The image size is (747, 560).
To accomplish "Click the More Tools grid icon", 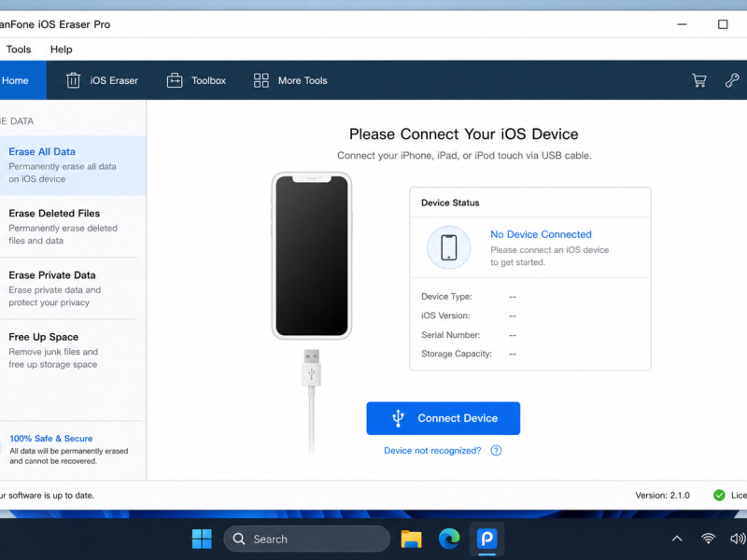I will [x=261, y=80].
